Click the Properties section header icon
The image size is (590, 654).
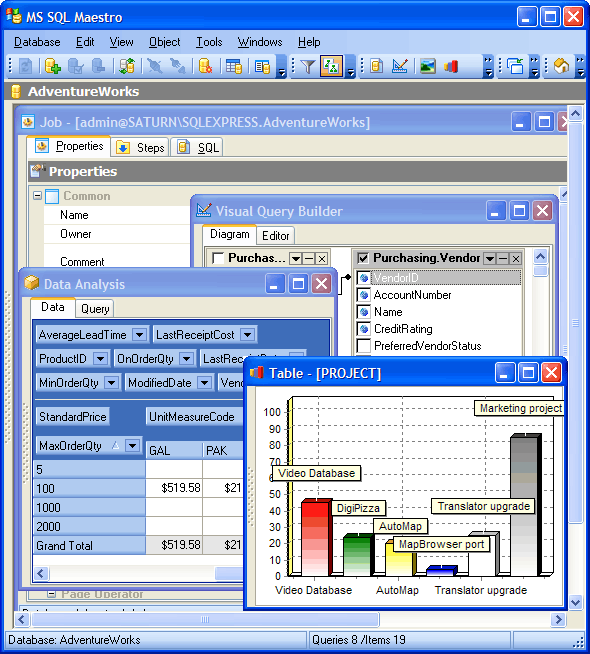coord(38,171)
